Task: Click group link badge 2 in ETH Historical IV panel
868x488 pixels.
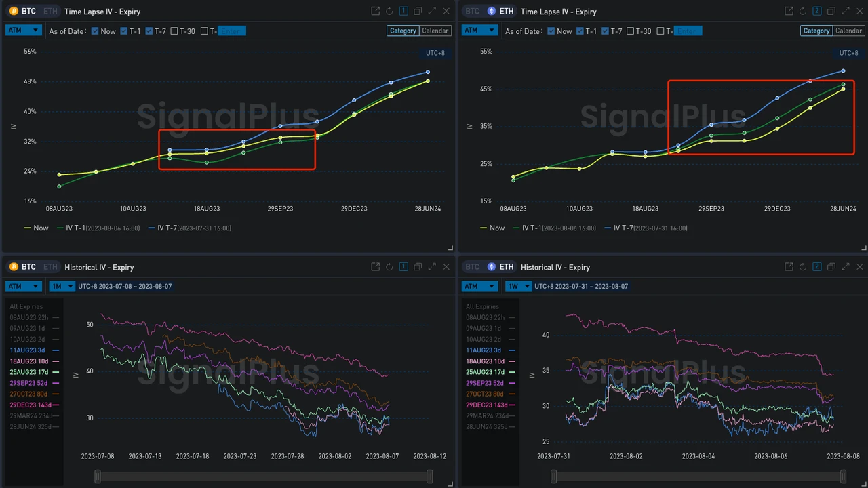Action: point(817,267)
